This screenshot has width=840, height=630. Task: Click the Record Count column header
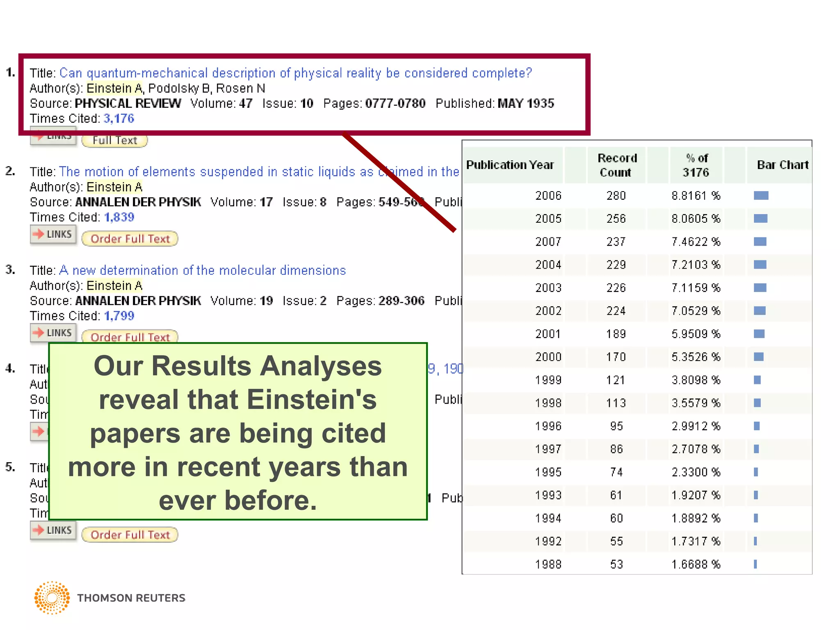[617, 165]
